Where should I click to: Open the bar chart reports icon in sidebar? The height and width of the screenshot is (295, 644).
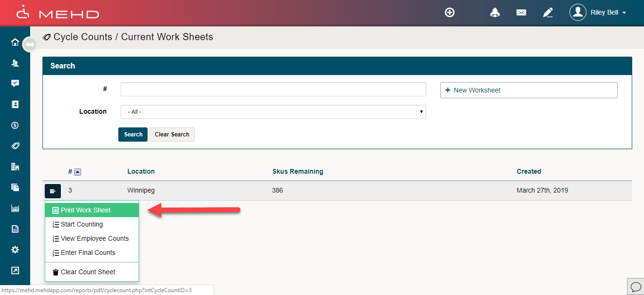point(15,208)
